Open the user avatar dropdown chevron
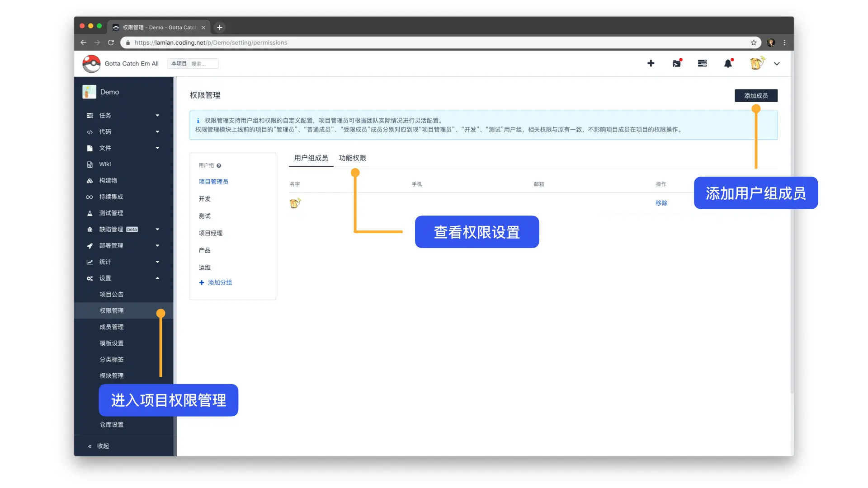This screenshot has height=488, width=868. (777, 64)
